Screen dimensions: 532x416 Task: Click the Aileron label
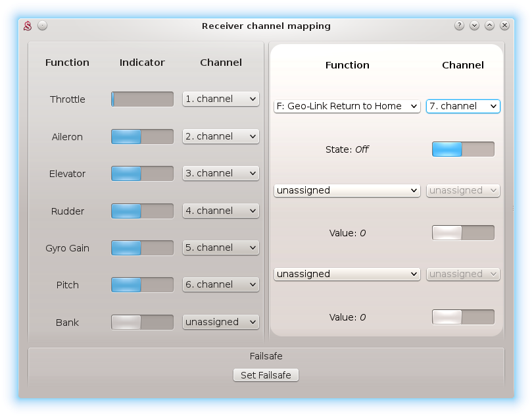click(x=67, y=137)
